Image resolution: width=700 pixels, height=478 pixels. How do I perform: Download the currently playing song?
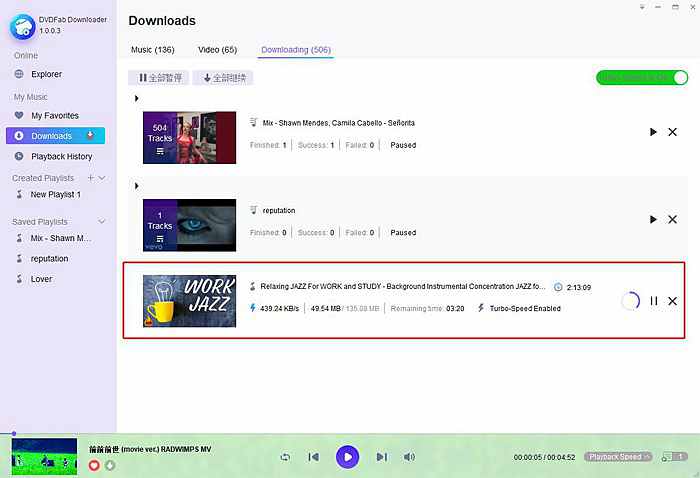click(x=110, y=465)
